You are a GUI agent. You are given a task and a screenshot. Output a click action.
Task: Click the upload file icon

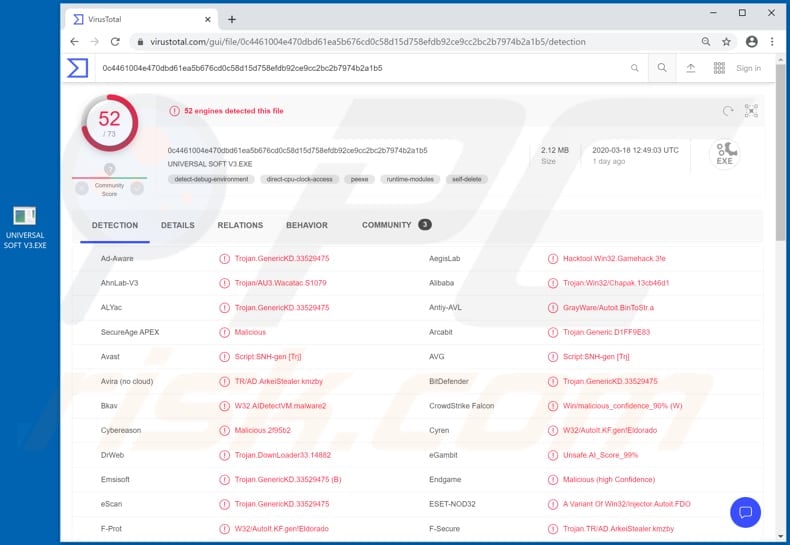click(x=691, y=68)
